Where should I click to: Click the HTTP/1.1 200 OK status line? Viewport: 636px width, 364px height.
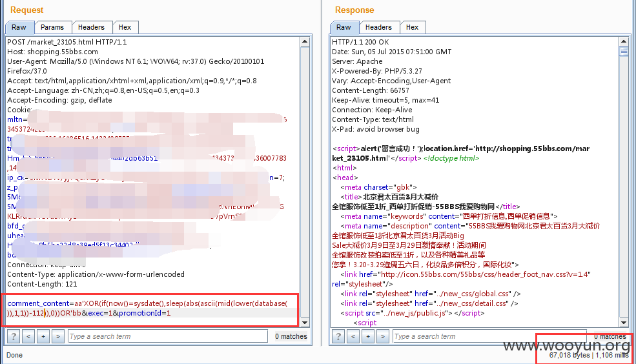(x=360, y=42)
